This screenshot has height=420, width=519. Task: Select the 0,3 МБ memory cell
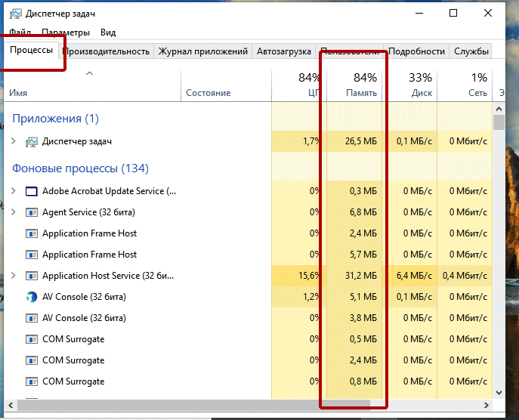354,191
